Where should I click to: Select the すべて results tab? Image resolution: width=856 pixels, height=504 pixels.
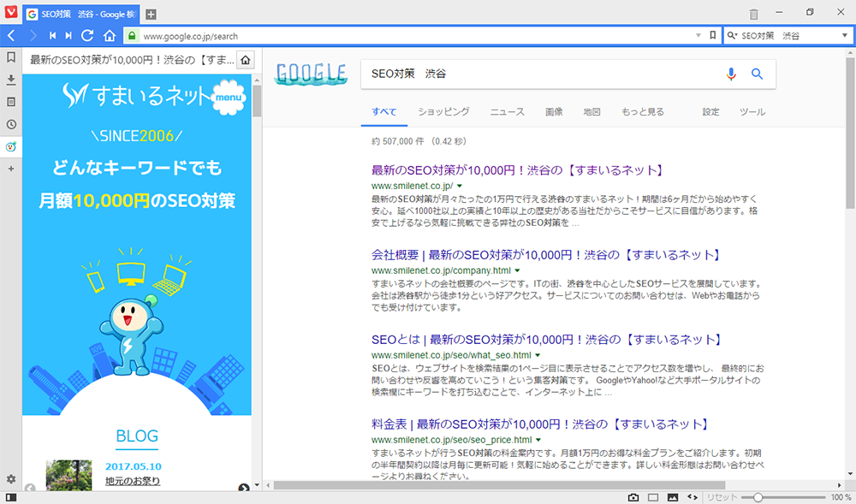coord(384,112)
